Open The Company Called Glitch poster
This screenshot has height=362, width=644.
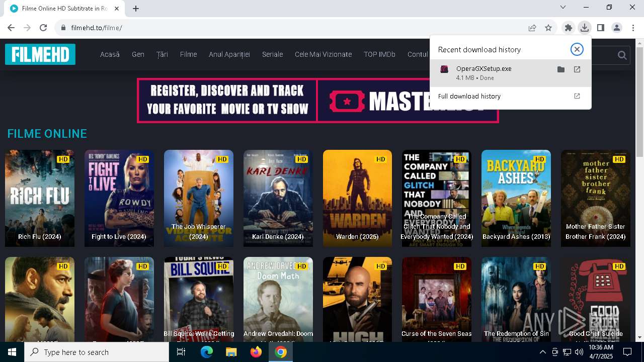(x=437, y=198)
